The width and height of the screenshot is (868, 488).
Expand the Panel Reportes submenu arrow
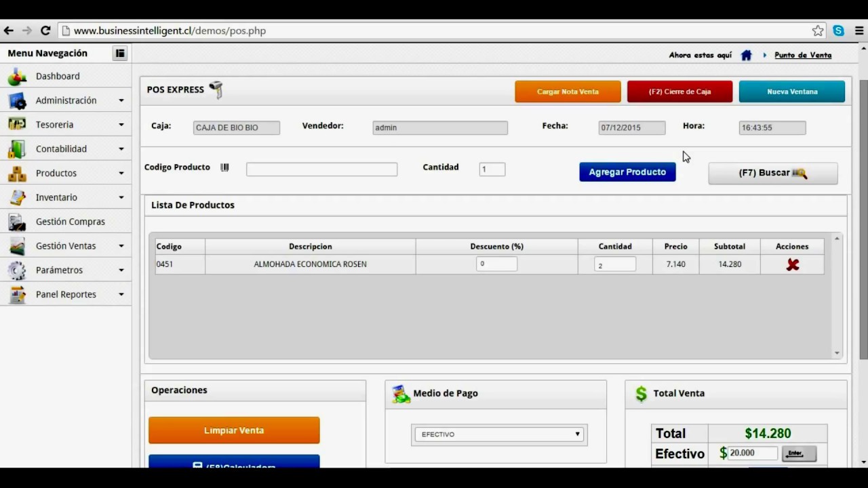(121, 295)
